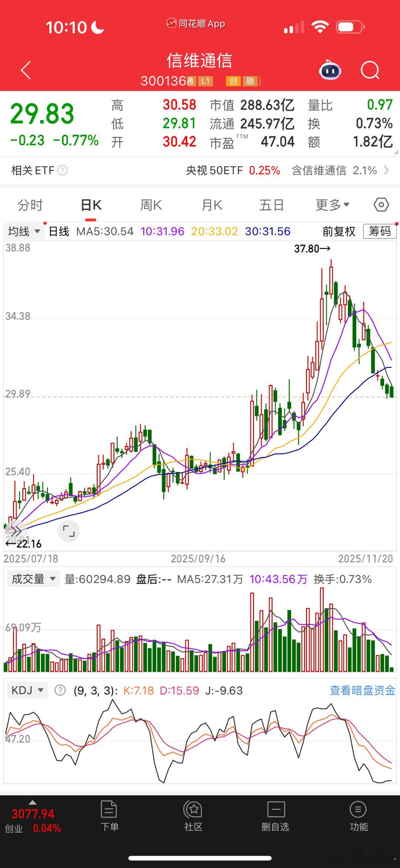Screen dimensions: 400x868
Task: Tap the 37.80 high price marker
Action: (x=312, y=248)
